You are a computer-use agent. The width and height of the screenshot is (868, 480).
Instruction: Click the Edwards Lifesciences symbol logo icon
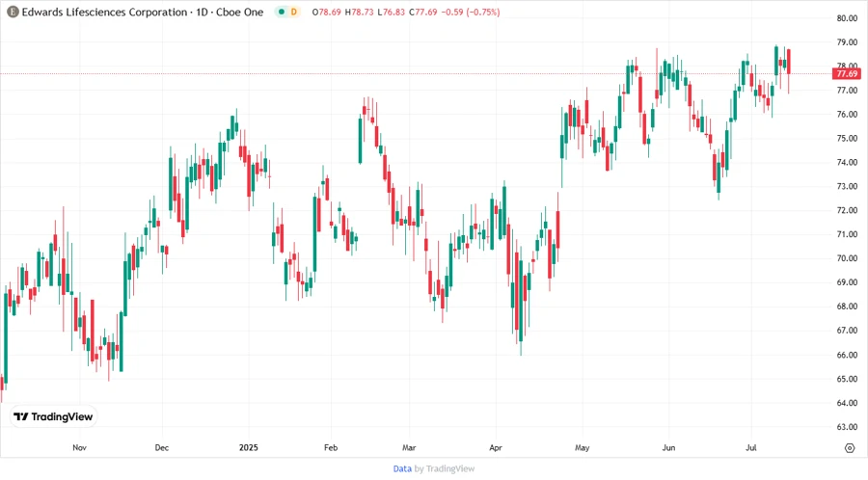click(x=13, y=13)
